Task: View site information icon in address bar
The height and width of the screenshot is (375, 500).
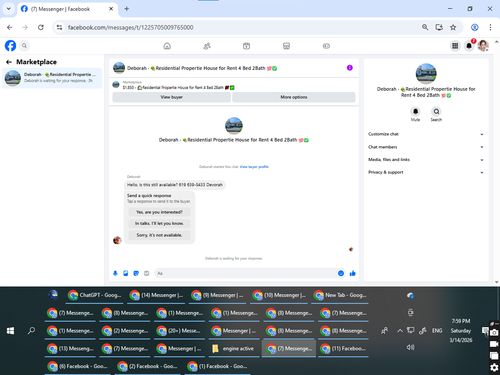Action: pyautogui.click(x=59, y=27)
